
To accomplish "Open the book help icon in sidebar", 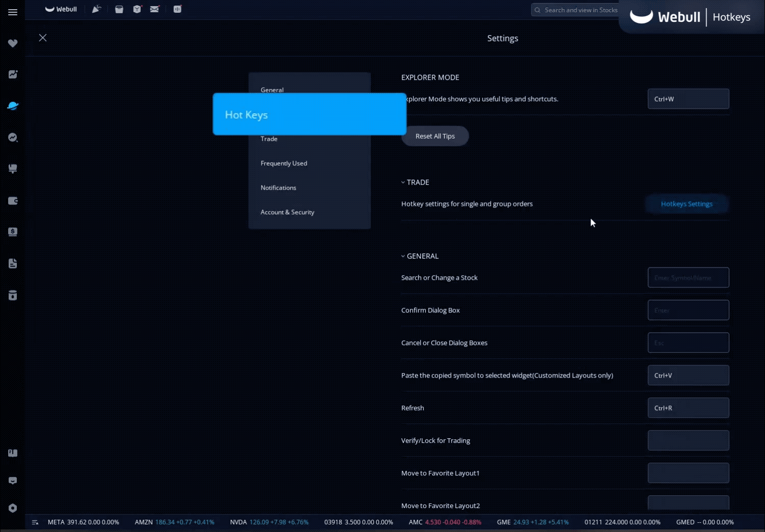I will 13,453.
